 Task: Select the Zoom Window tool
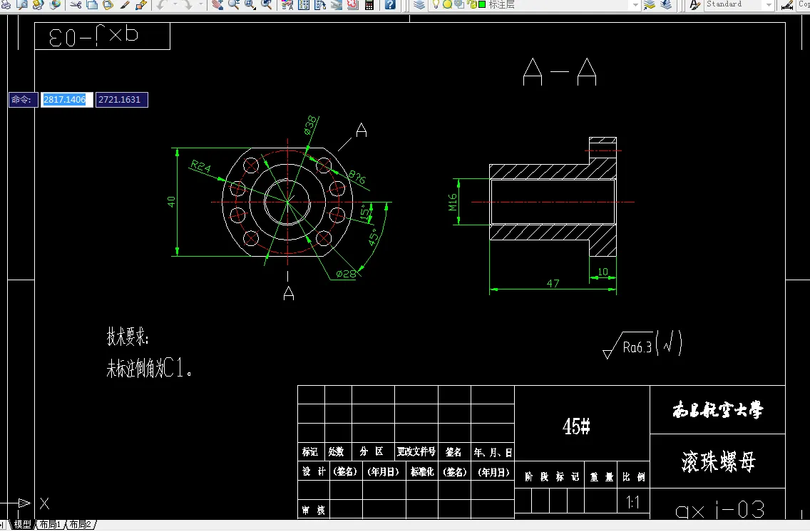250,5
